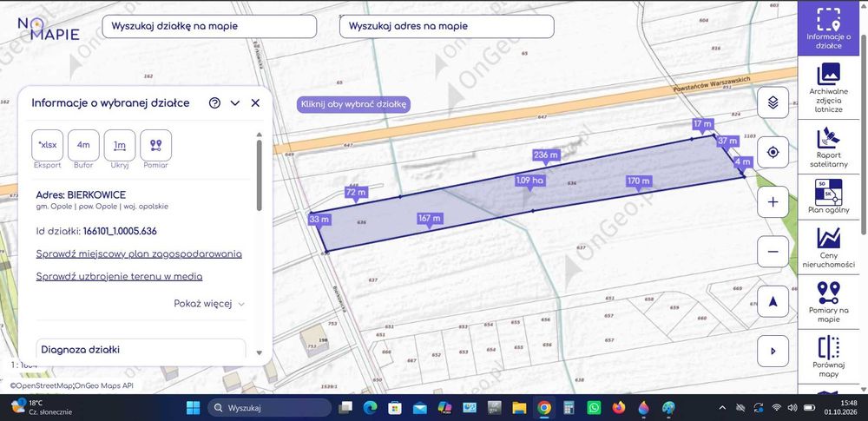The height and width of the screenshot is (421, 868).
Task: Focus the Wyszukaj adres na mapie field
Action: pyautogui.click(x=447, y=26)
